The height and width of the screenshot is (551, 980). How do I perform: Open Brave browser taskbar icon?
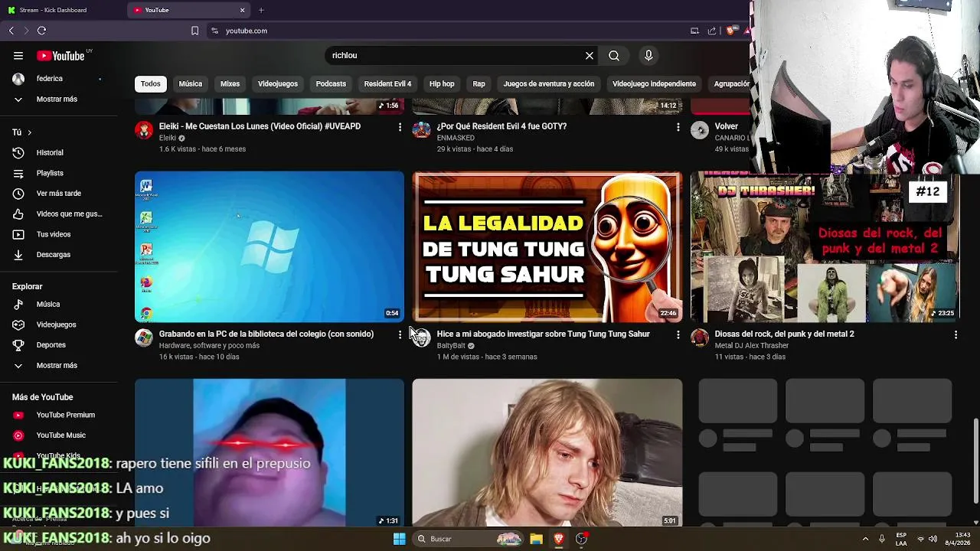(559, 539)
